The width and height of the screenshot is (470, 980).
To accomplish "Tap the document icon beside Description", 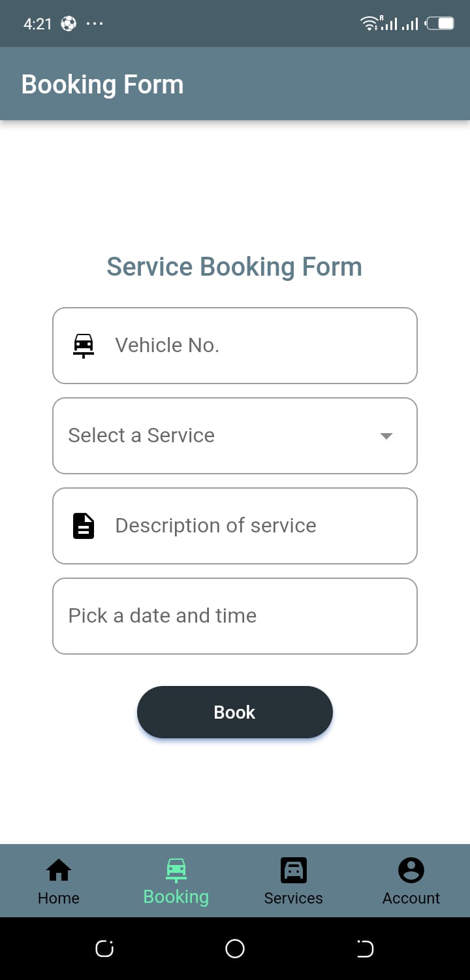I will pyautogui.click(x=84, y=526).
